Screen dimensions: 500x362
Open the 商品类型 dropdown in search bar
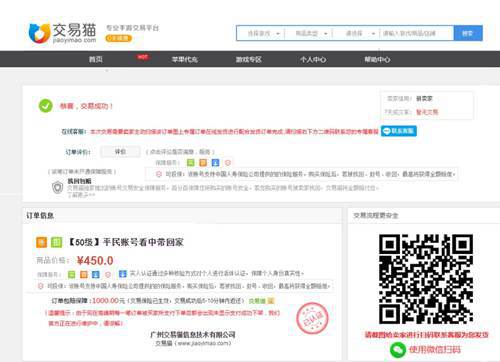coord(309,33)
